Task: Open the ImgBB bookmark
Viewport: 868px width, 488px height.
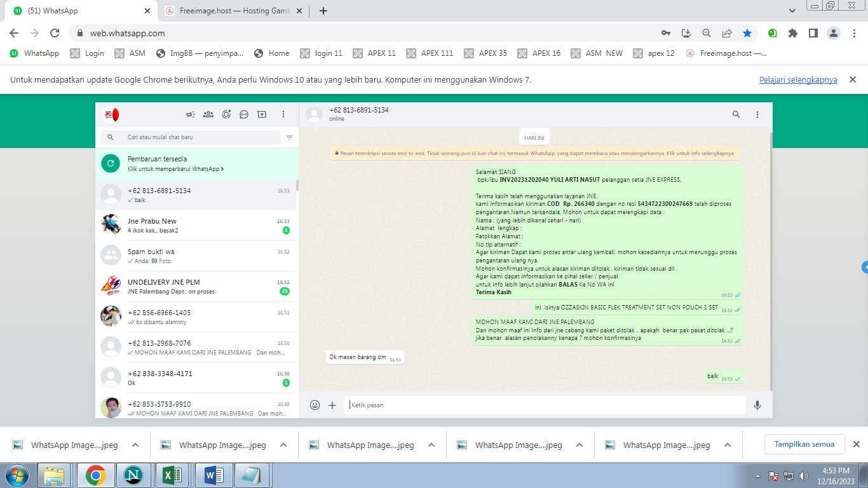Action: pyautogui.click(x=200, y=53)
